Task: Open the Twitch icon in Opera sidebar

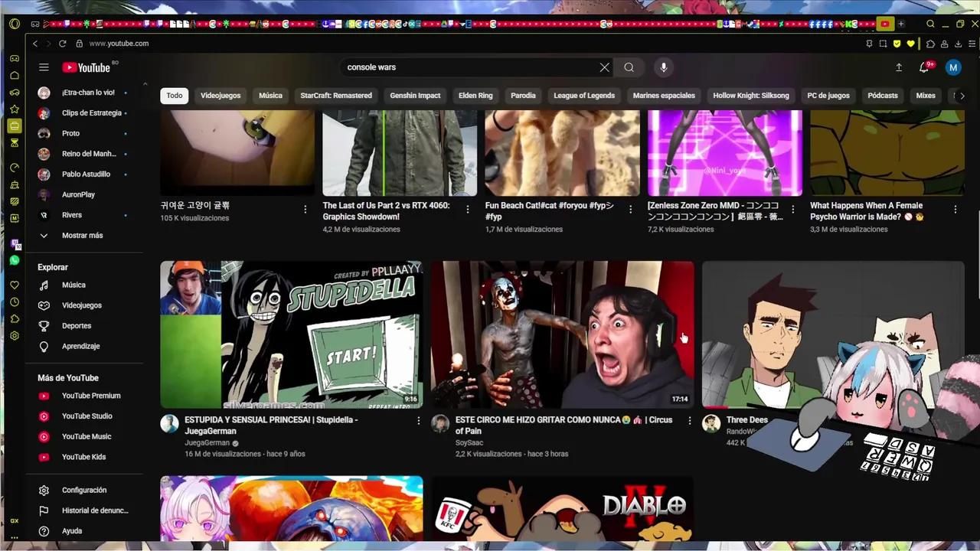Action: pos(15,244)
